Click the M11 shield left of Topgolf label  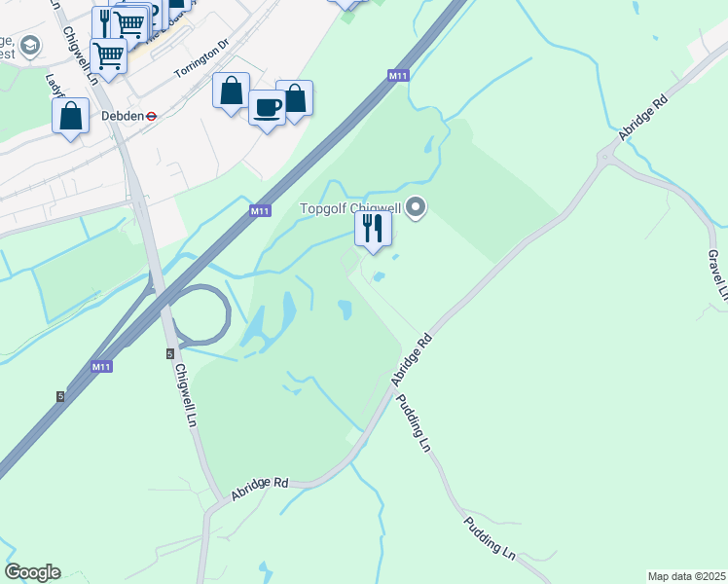click(260, 211)
